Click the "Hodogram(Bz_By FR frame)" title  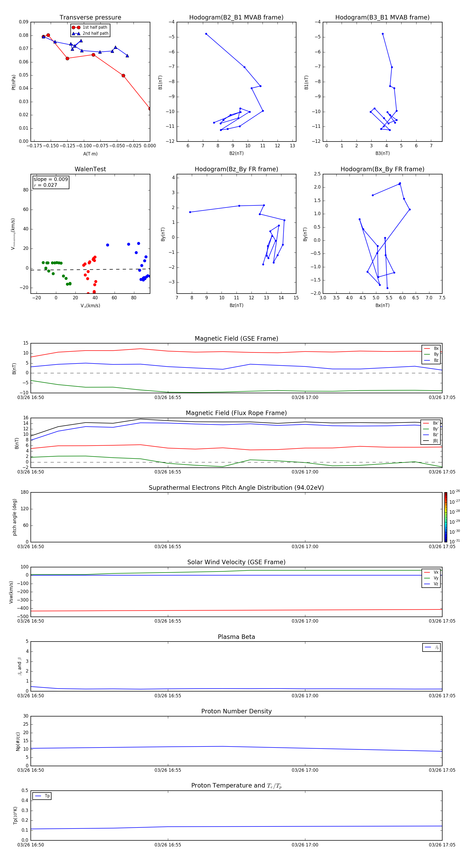pyautogui.click(x=236, y=169)
